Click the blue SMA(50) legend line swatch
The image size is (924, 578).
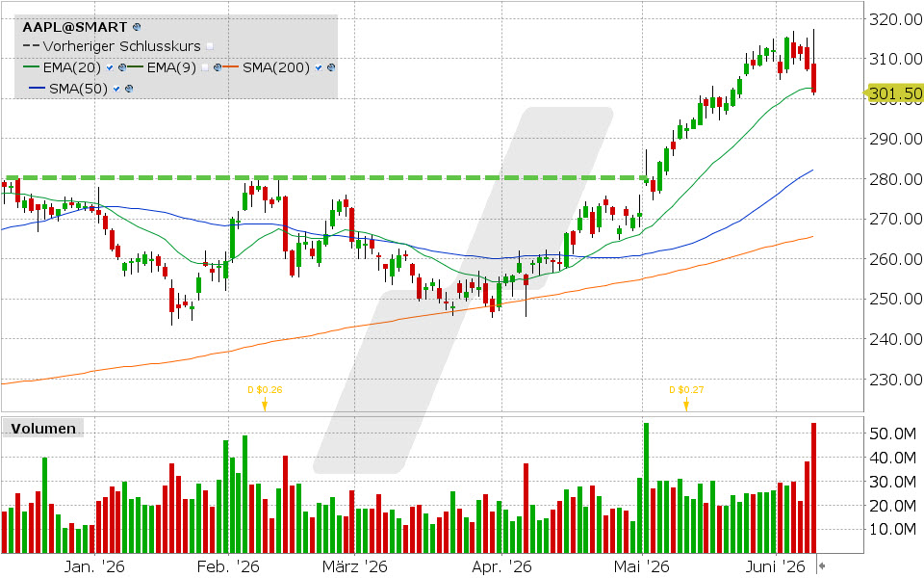pos(37,89)
